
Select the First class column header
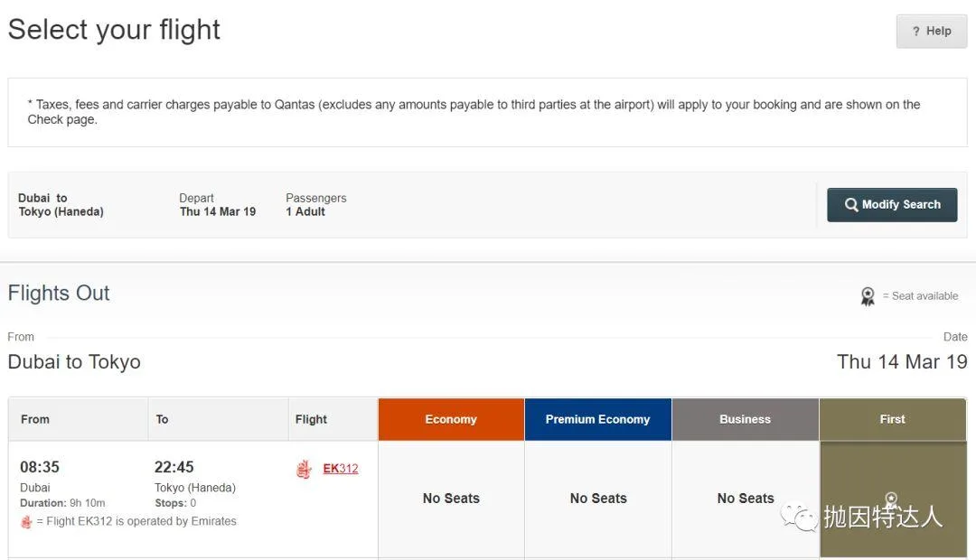893,419
